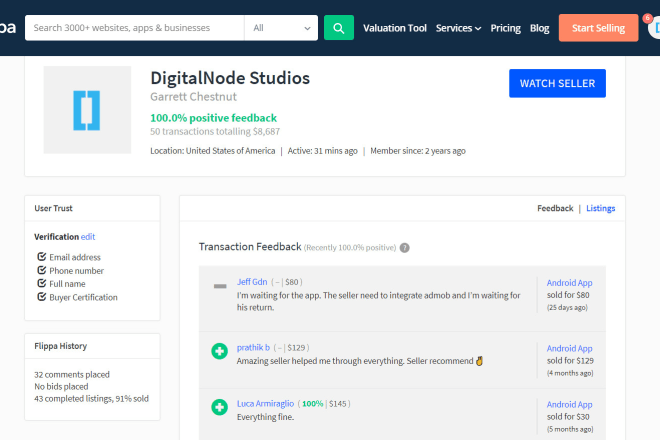
Task: Click the green plus icon on Luca Armiraglio feedback
Action: pos(219,407)
